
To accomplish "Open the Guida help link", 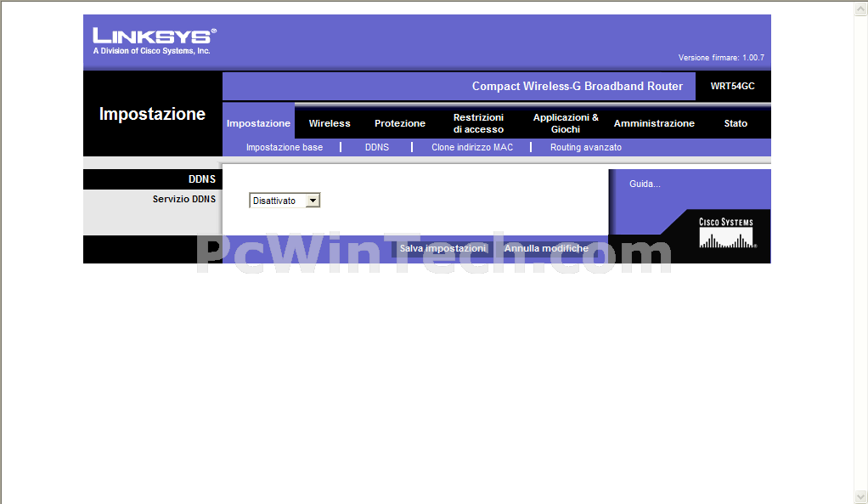I will tap(645, 184).
